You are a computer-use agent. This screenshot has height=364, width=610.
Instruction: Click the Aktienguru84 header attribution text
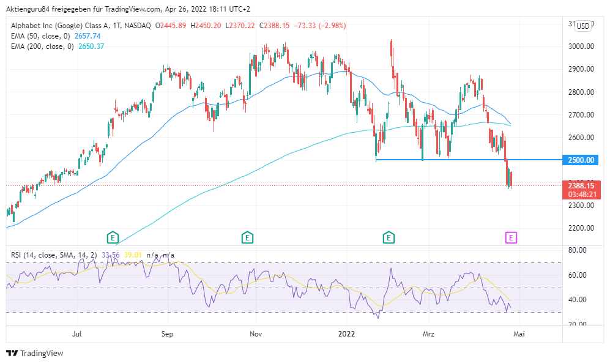click(x=128, y=9)
